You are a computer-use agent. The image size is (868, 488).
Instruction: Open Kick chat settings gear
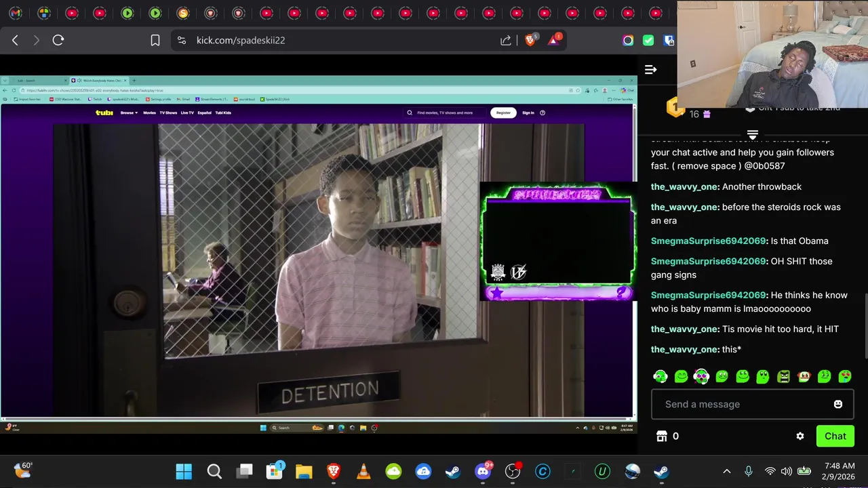[800, 436]
